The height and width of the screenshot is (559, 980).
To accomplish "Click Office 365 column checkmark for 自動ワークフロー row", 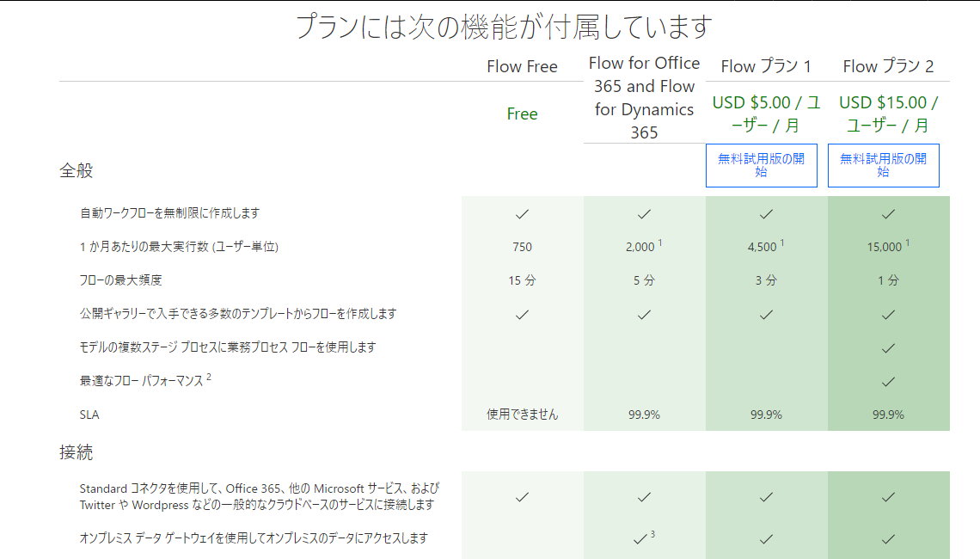I will (x=644, y=214).
